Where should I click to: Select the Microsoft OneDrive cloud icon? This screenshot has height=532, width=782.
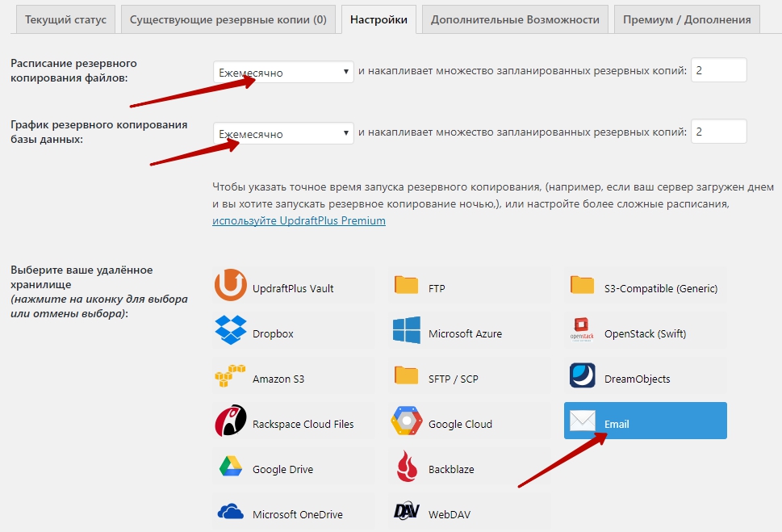pyautogui.click(x=231, y=512)
